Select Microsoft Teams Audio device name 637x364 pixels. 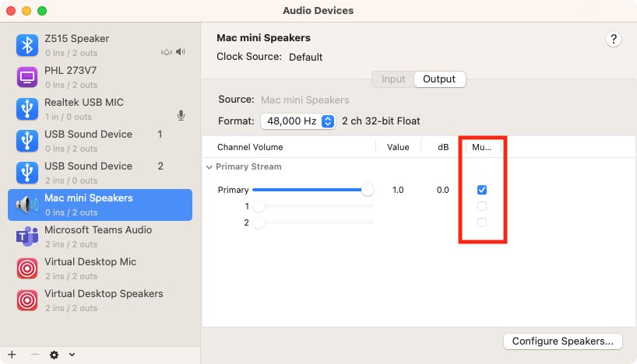[98, 229]
